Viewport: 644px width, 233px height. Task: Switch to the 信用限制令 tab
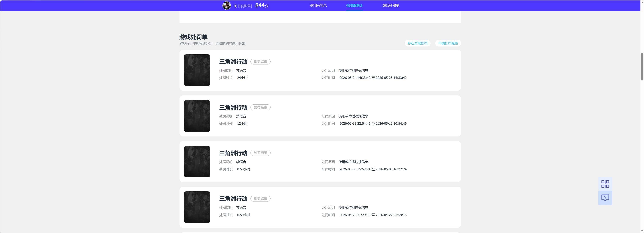pyautogui.click(x=354, y=5)
